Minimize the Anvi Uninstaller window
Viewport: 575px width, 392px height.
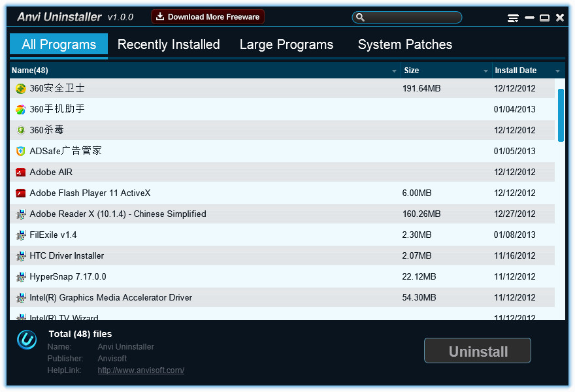point(529,18)
